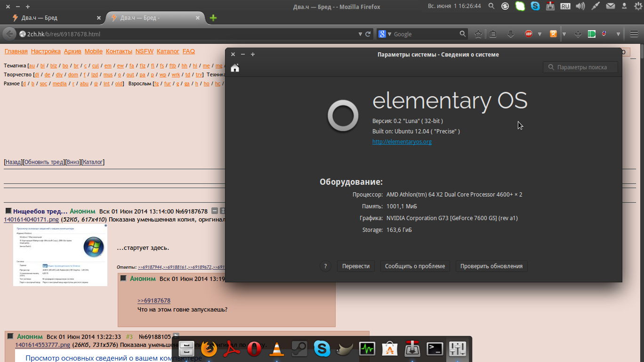This screenshot has width=644, height=362.
Task: Launch GIMP from the dock
Action: (x=344, y=349)
